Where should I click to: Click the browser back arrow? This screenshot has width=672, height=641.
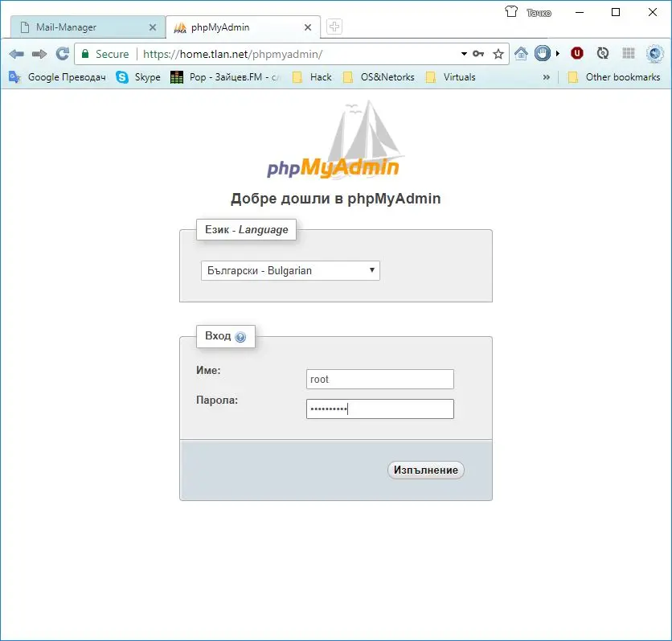coord(17,54)
